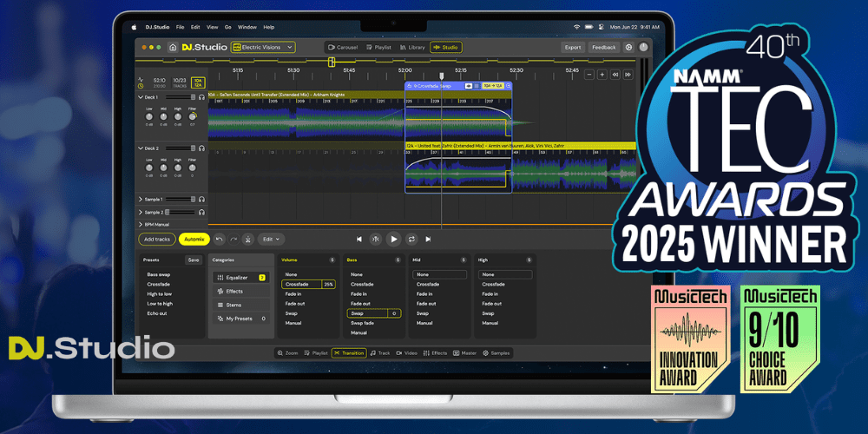The image size is (868, 434).
Task: Toggle the eye icon on the Crossfade Swap transition
Action: tap(469, 86)
